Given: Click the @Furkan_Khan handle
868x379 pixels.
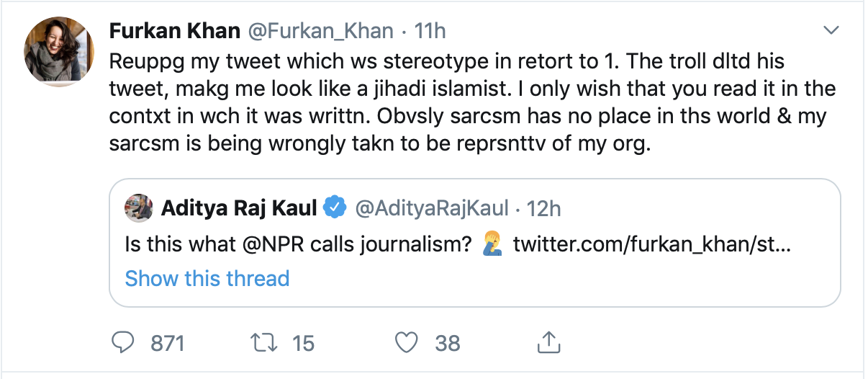Looking at the screenshot, I should [321, 31].
